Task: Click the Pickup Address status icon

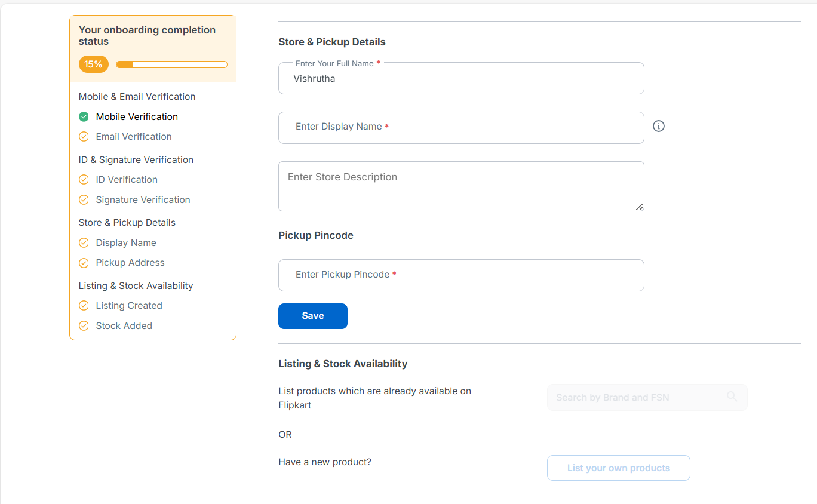Action: point(84,263)
